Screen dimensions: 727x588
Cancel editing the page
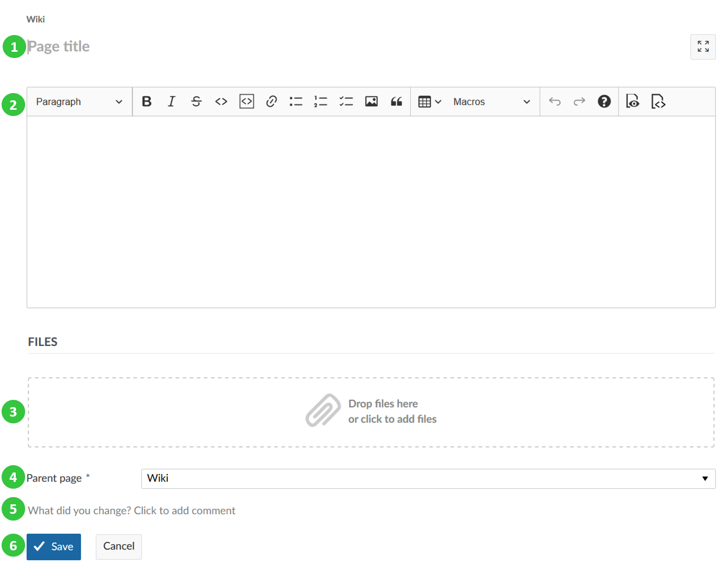pos(119,547)
